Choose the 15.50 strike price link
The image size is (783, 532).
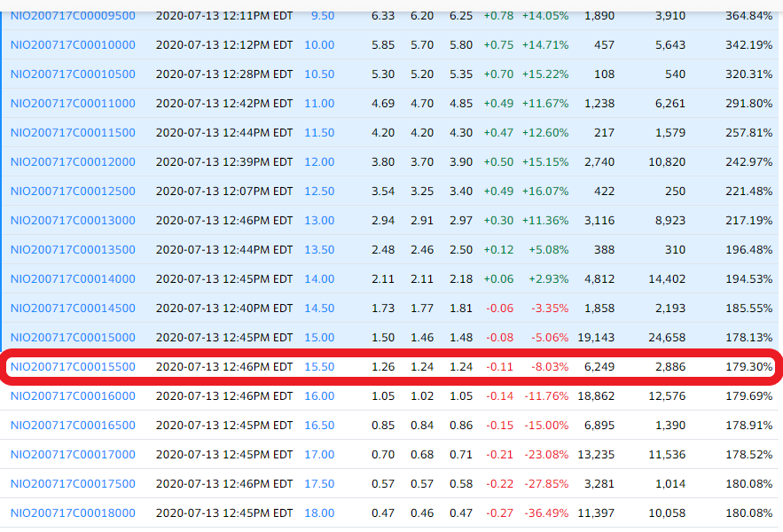[319, 367]
